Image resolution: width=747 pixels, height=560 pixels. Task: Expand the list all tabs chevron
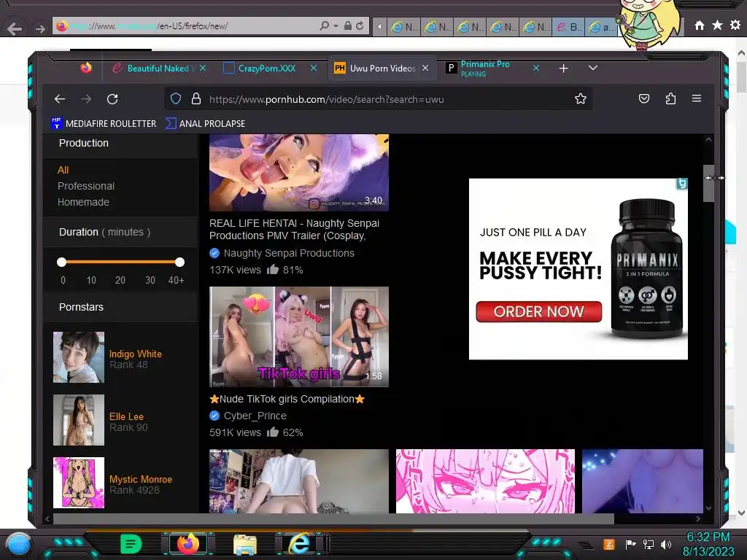(592, 68)
